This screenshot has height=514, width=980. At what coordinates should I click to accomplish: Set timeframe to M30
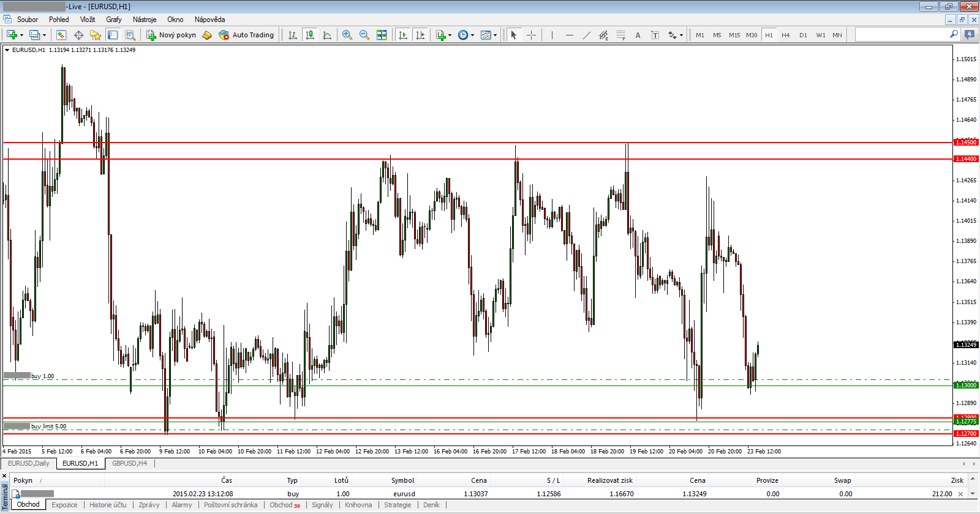(x=752, y=35)
